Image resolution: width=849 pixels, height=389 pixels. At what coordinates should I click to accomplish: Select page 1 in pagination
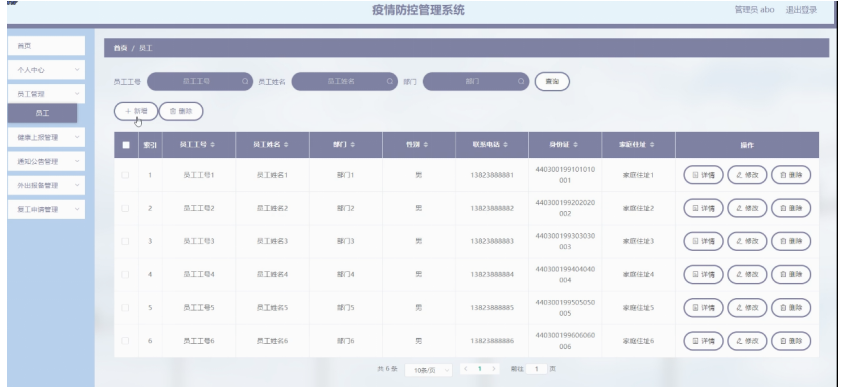click(x=480, y=369)
